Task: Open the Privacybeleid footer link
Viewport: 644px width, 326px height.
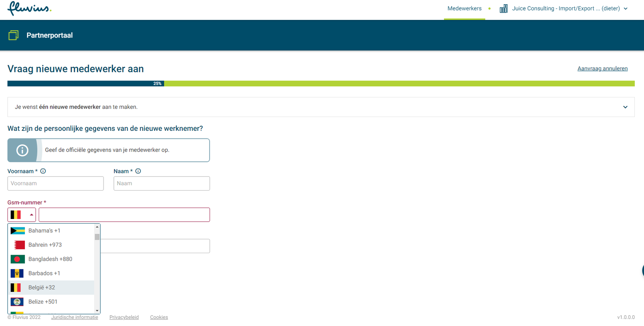Action: (x=124, y=317)
